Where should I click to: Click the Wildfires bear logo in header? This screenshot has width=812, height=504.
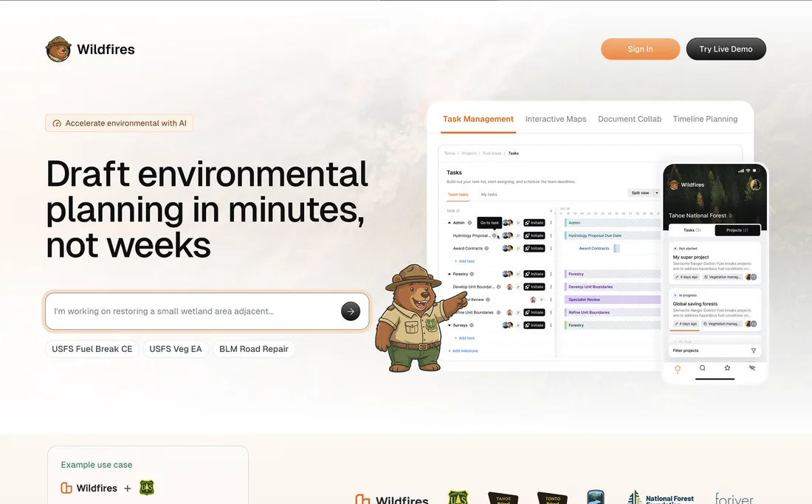58,49
